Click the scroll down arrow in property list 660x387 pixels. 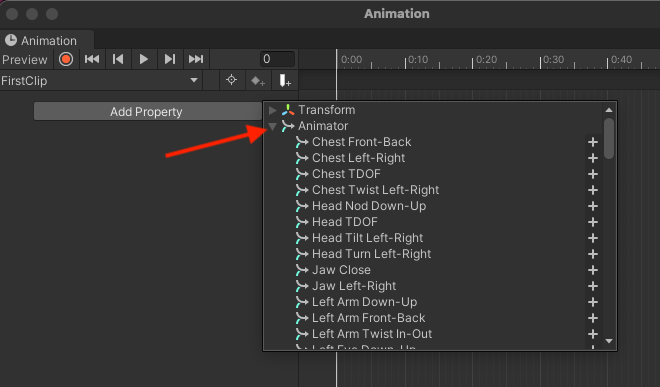pos(609,341)
